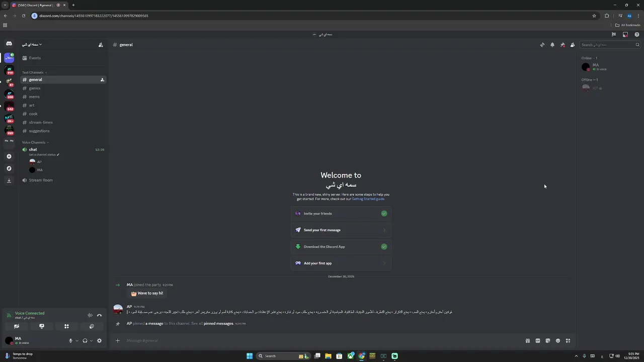Image resolution: width=644 pixels, height=362 pixels.
Task: Open Start an Activity icon
Action: tap(66, 326)
